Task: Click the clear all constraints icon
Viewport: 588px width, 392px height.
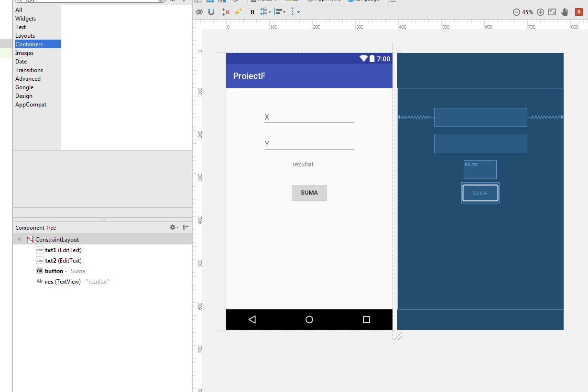Action: click(226, 12)
